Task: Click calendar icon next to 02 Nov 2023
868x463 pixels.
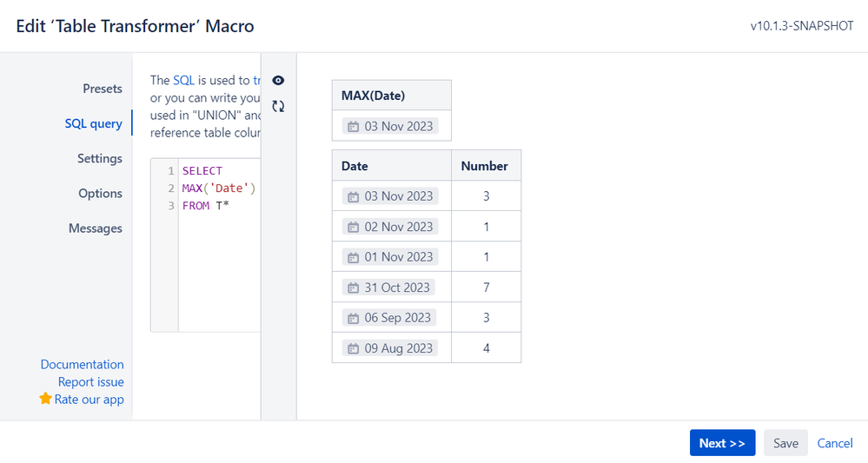Action: point(353,227)
